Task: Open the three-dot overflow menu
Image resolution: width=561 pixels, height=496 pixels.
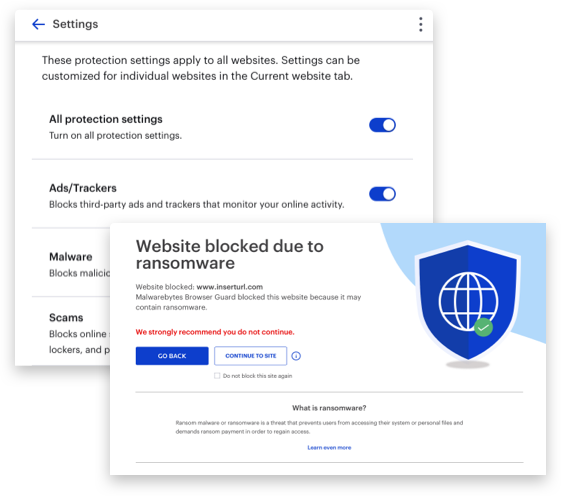Action: click(x=421, y=24)
